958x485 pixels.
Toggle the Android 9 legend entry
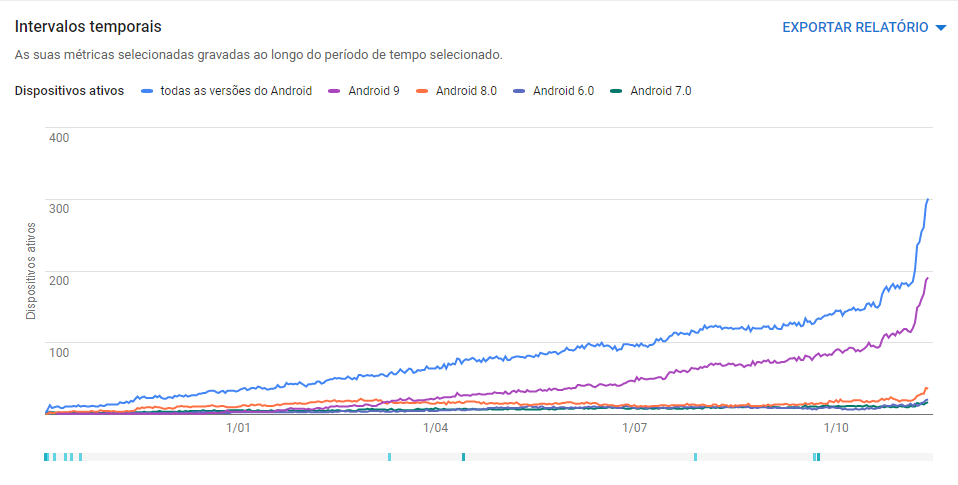[374, 91]
